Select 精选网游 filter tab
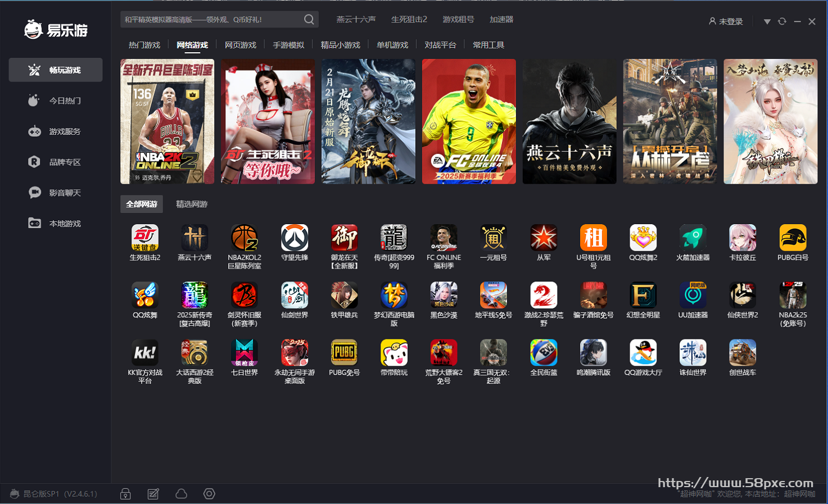The image size is (828, 504). point(192,204)
